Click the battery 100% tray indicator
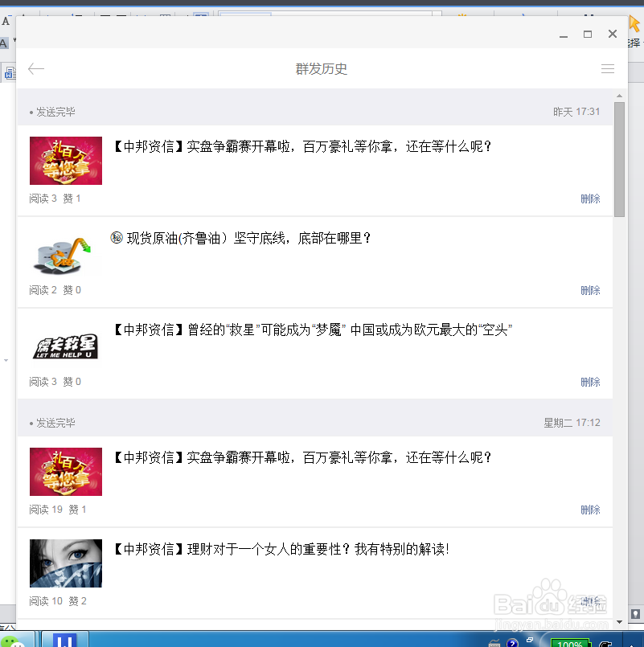 [570, 643]
